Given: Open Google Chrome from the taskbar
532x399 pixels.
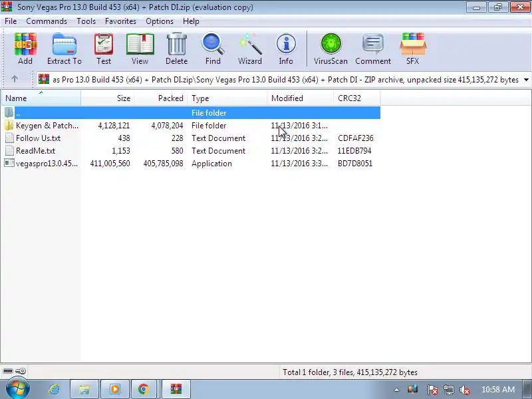Looking at the screenshot, I should (x=144, y=389).
